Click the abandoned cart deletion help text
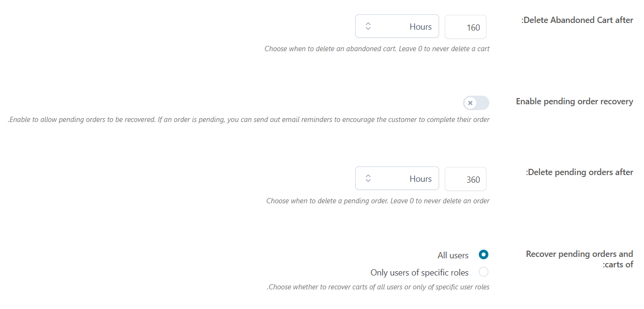Screen dimensions: 644x309 377,49
